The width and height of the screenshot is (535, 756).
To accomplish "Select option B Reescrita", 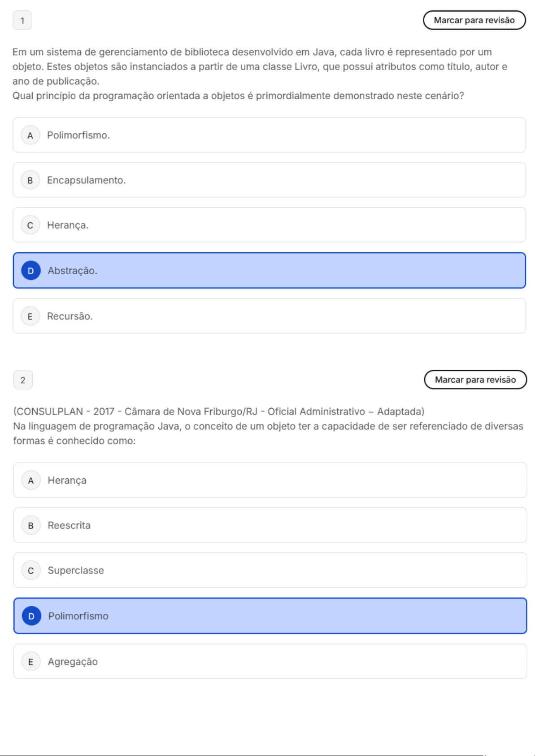I will click(270, 525).
